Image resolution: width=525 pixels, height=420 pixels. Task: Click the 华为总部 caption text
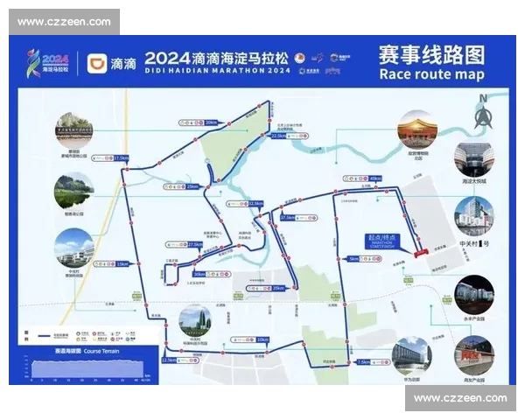(412, 380)
